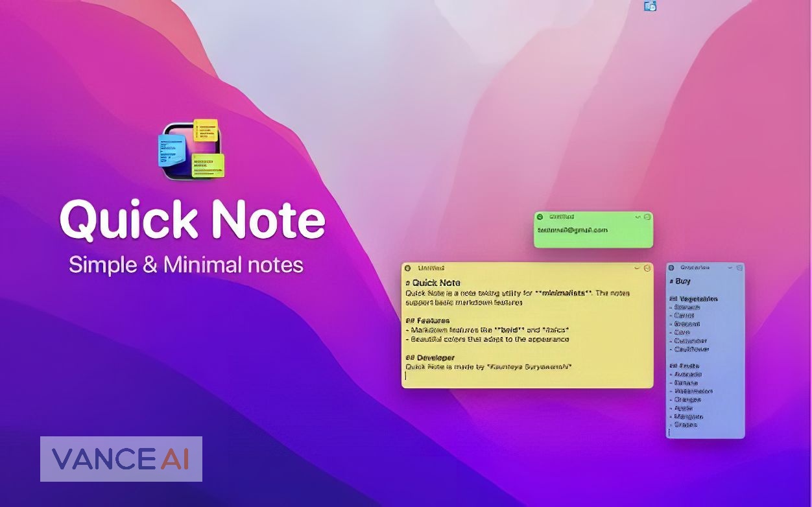Image resolution: width=812 pixels, height=507 pixels.
Task: Click the "Simple & Minimal notes" tagline
Action: coord(186,265)
